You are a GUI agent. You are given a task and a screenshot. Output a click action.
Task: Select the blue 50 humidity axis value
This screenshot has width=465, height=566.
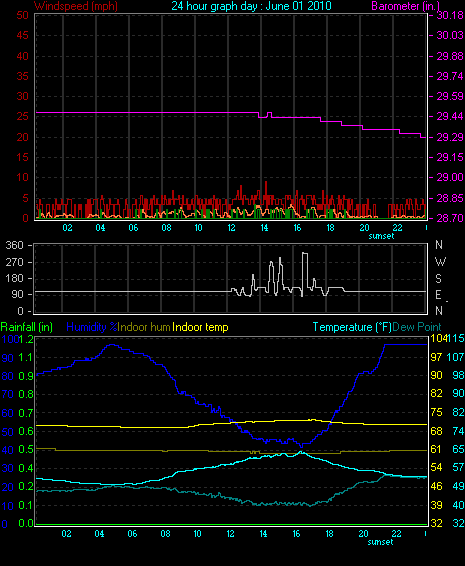click(8, 432)
